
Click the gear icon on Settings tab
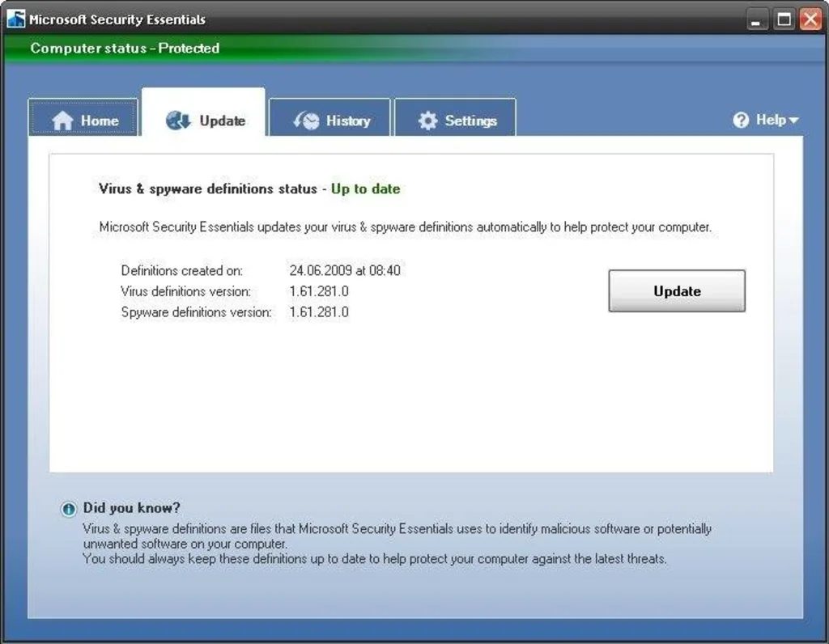(x=427, y=121)
